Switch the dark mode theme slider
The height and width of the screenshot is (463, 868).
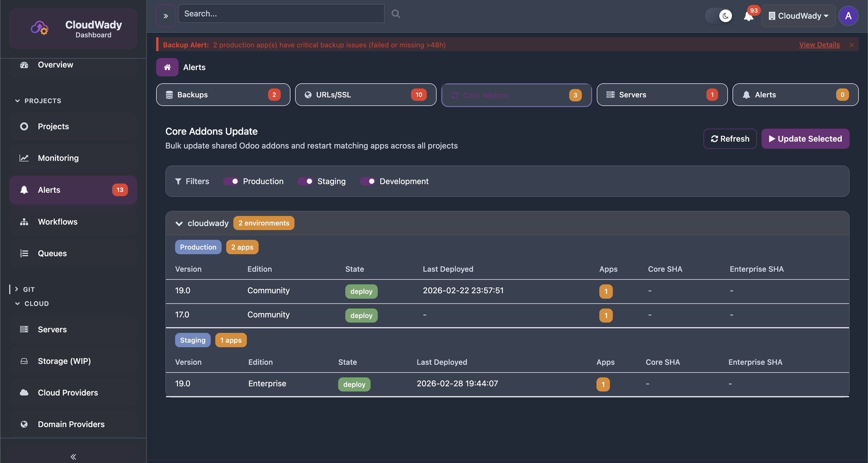click(719, 16)
